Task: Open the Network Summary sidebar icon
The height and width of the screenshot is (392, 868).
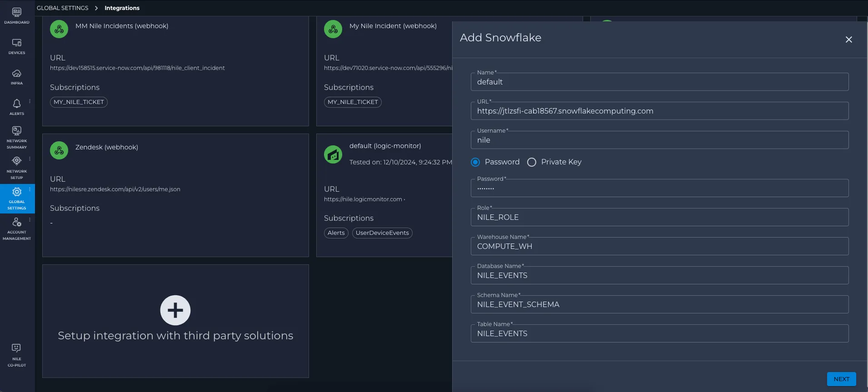Action: pyautogui.click(x=17, y=131)
